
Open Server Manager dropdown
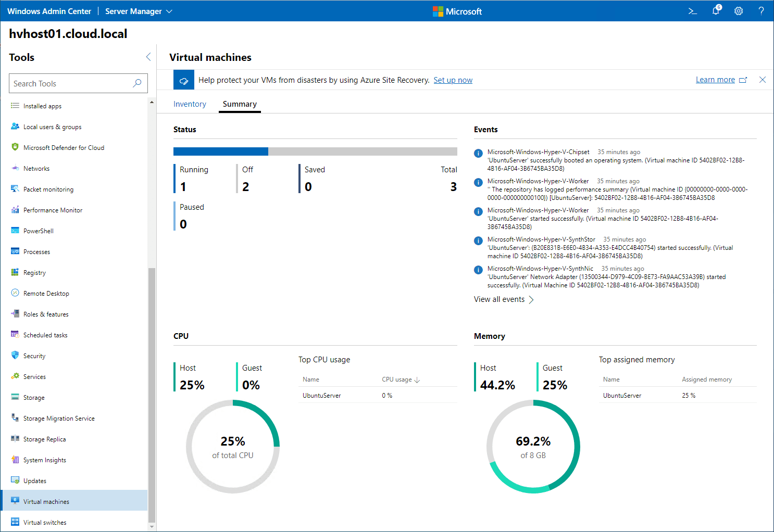pyautogui.click(x=139, y=11)
